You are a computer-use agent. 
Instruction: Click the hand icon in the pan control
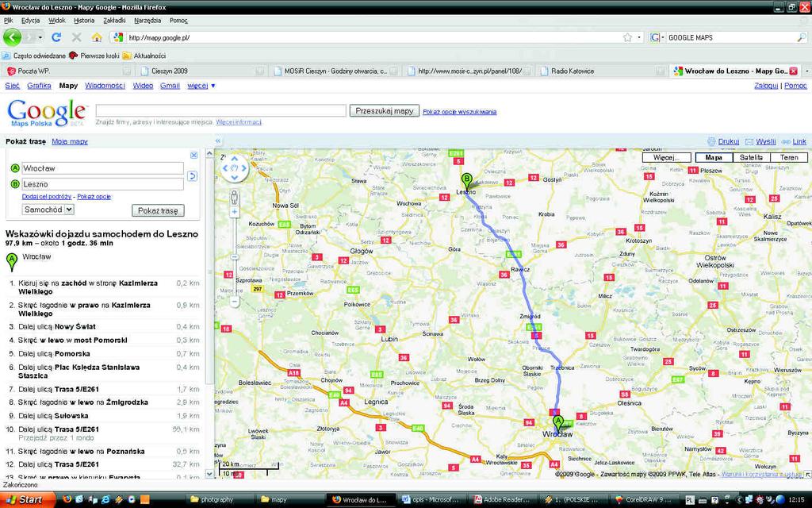235,168
